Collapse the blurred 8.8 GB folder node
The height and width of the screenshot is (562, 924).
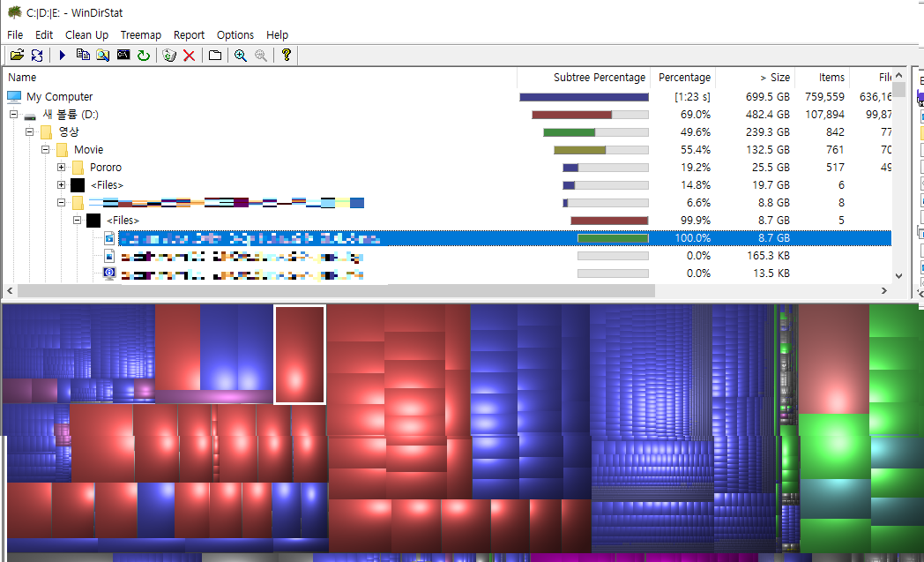(x=62, y=202)
